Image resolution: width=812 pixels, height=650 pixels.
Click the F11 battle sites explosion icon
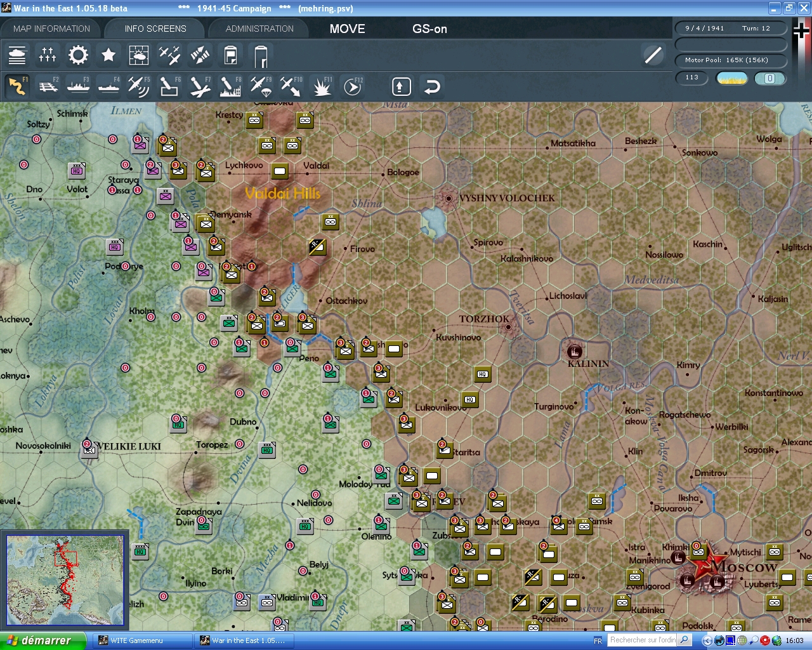[x=322, y=86]
